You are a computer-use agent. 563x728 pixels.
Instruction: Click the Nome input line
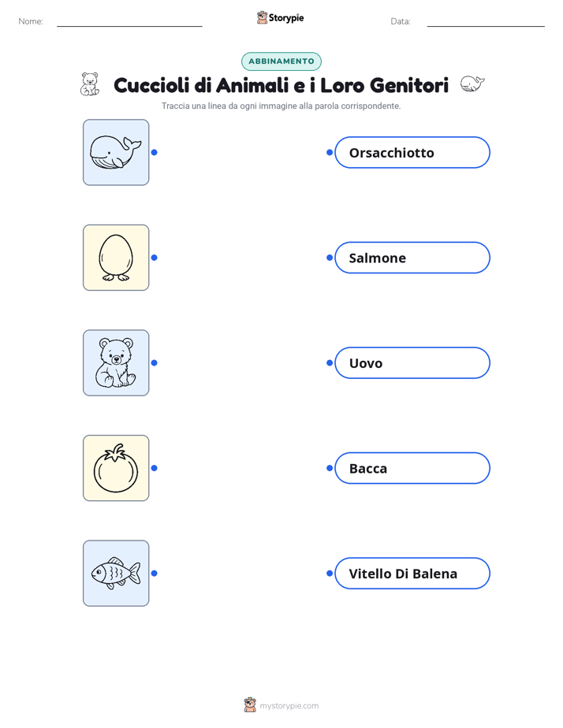(x=129, y=23)
